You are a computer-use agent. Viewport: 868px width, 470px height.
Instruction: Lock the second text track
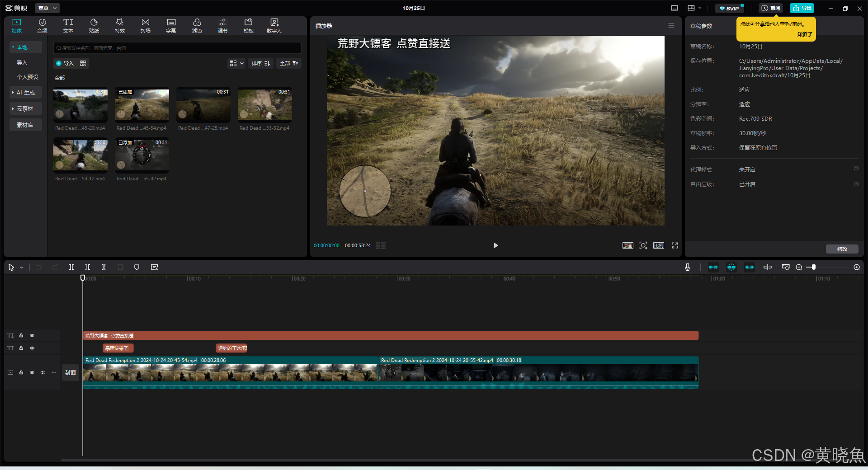pos(21,348)
